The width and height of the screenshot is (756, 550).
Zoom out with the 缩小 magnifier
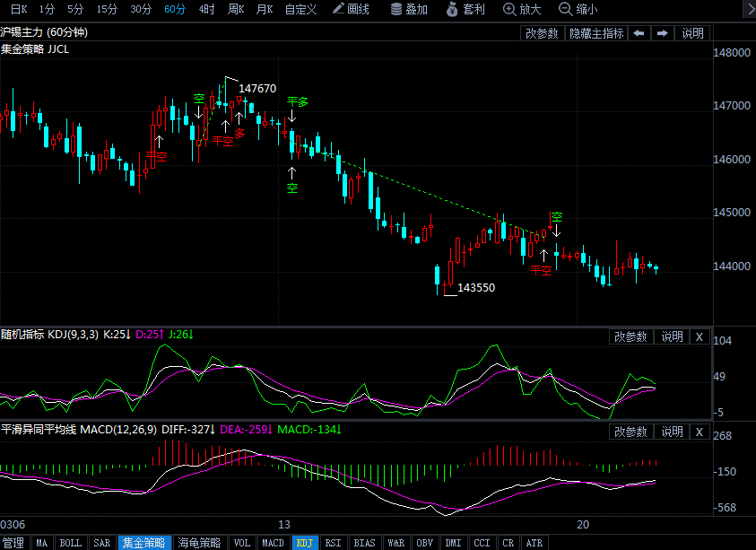point(578,9)
